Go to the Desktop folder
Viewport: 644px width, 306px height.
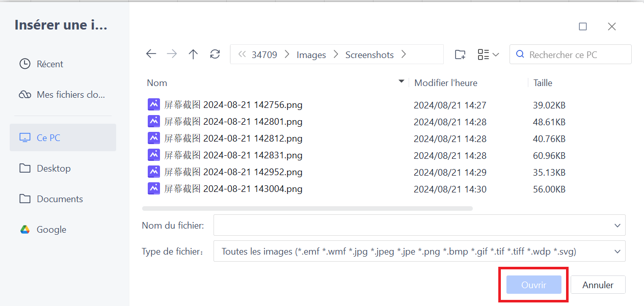coord(53,169)
